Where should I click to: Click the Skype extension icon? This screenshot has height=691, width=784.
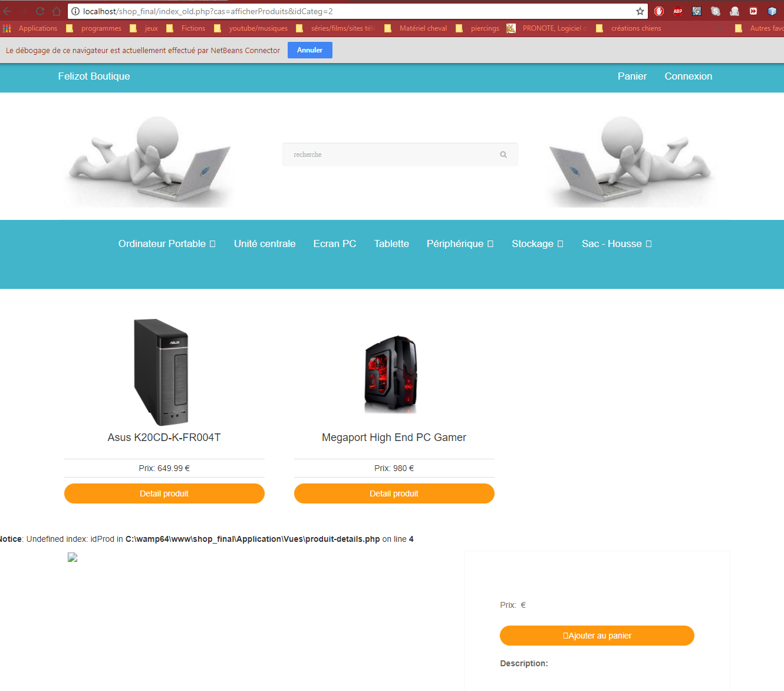(x=716, y=11)
